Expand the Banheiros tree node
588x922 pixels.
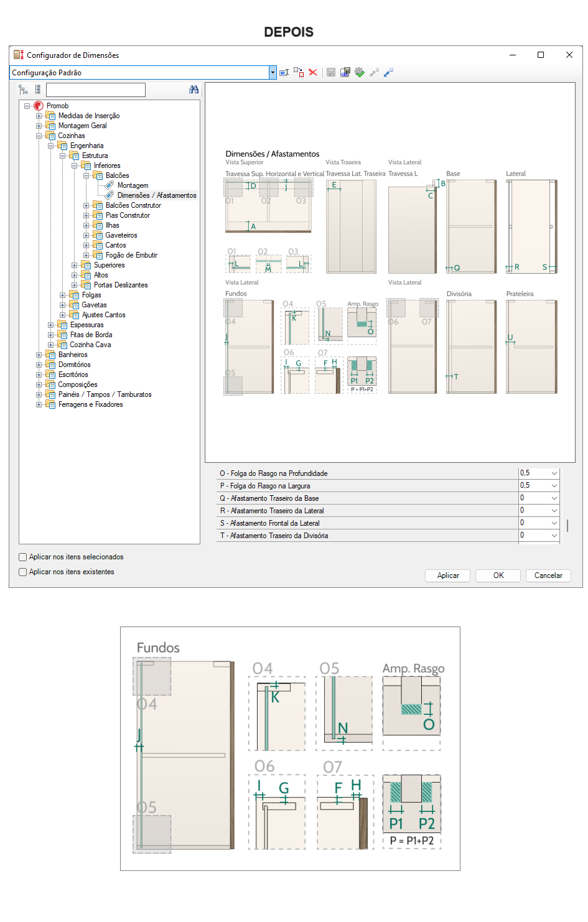(39, 355)
